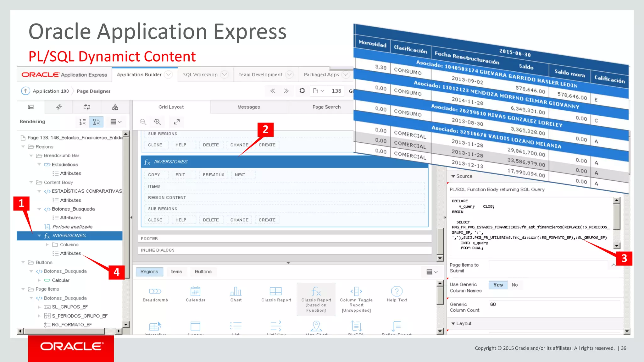Expand the Columns node under INVERSIONES
The width and height of the screenshot is (644, 362).
point(47,244)
